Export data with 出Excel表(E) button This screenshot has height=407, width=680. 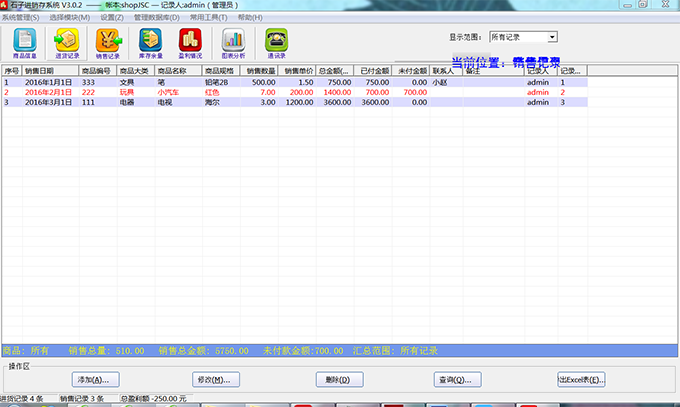581,380
